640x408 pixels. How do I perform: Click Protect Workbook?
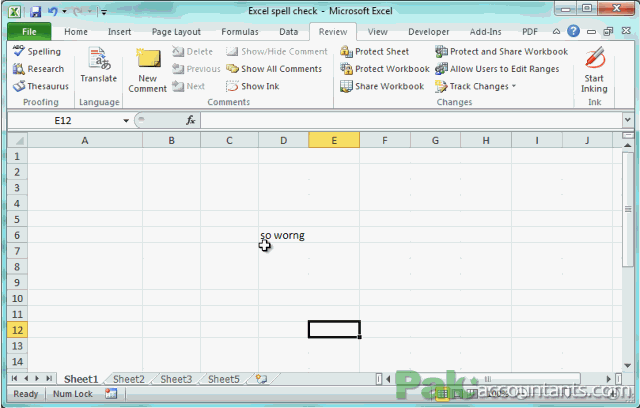[385, 69]
